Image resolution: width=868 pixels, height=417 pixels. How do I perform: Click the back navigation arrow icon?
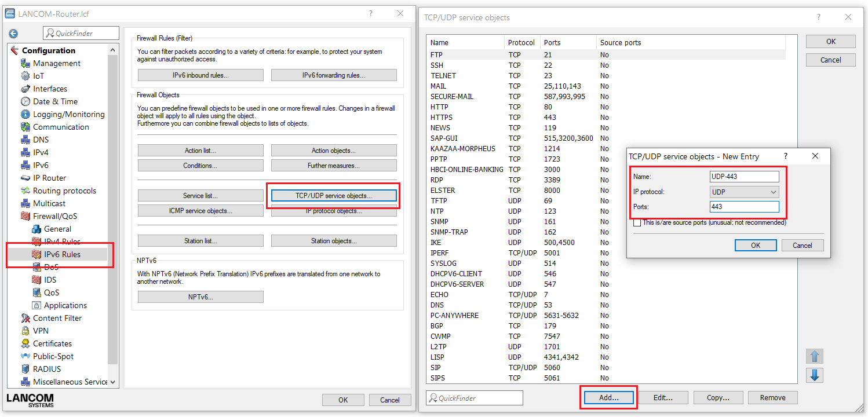(x=13, y=34)
